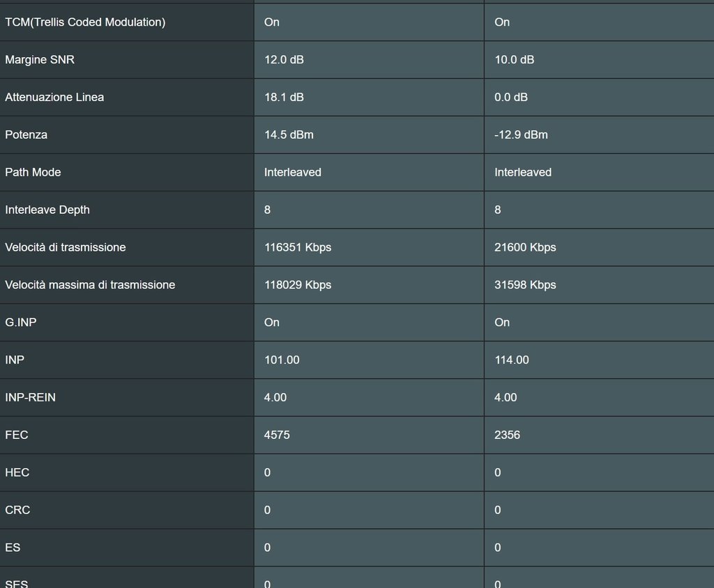Image resolution: width=714 pixels, height=588 pixels.
Task: Click the 'HEC' row label
Action: point(17,472)
